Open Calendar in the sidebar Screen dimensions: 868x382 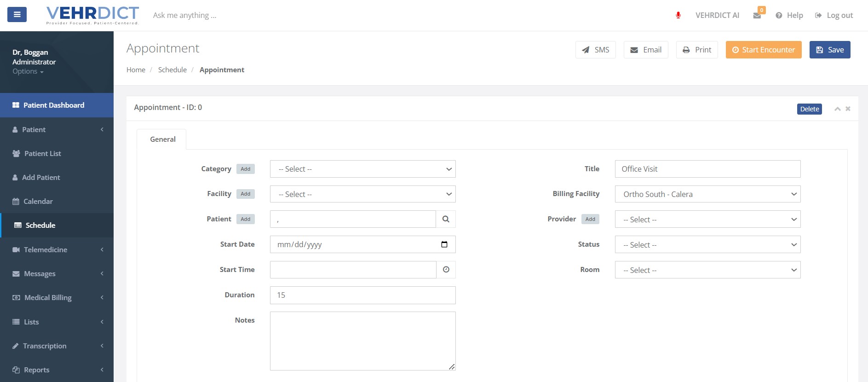coord(38,202)
